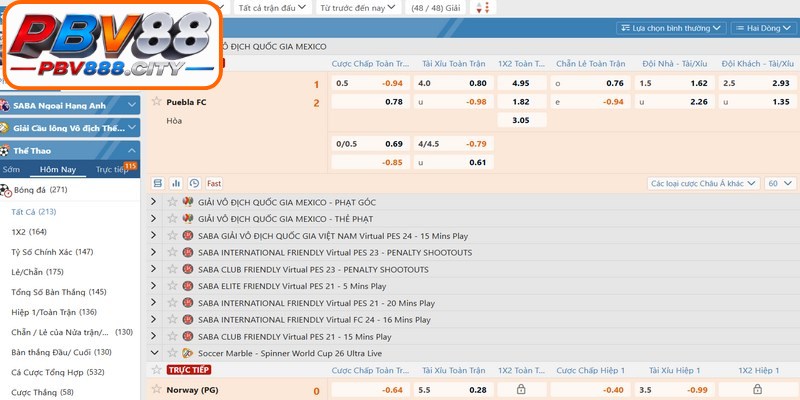Star the Mexico Thẻ Phạt league
800x400 pixels.
[172, 218]
